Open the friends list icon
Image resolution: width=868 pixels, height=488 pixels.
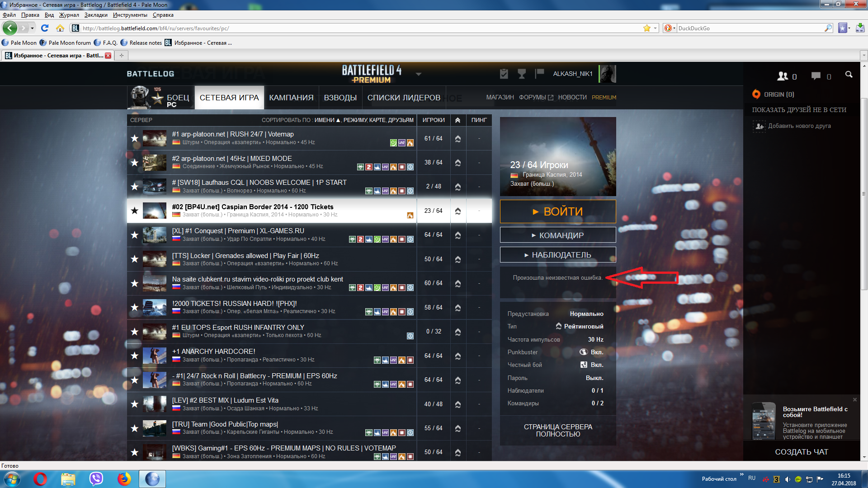pos(783,76)
